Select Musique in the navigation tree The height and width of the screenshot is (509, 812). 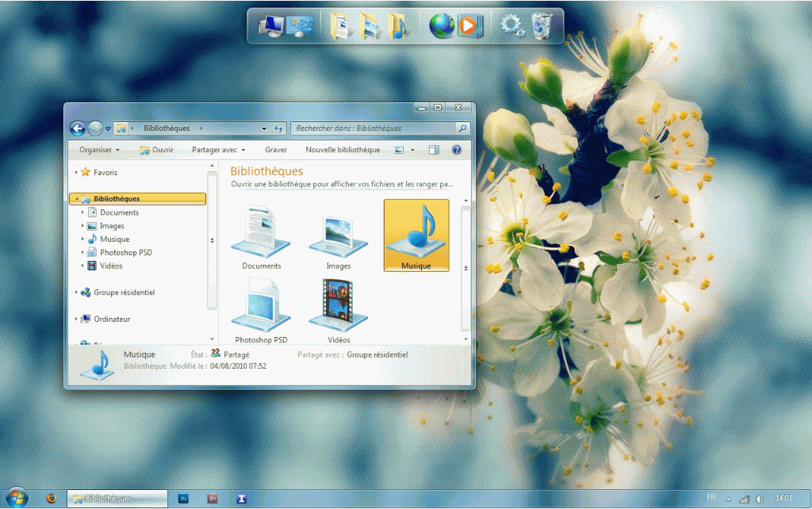[x=114, y=239]
